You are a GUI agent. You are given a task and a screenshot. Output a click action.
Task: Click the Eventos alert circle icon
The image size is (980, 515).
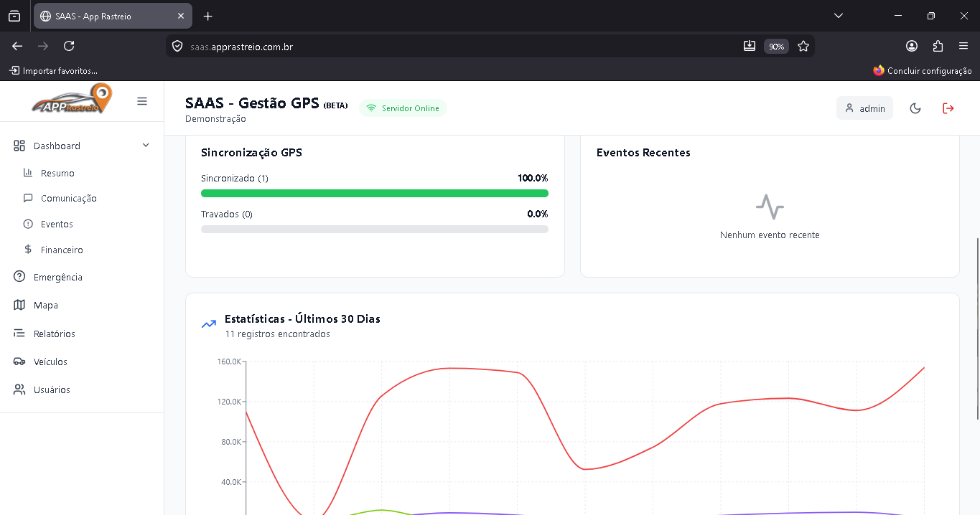[28, 224]
